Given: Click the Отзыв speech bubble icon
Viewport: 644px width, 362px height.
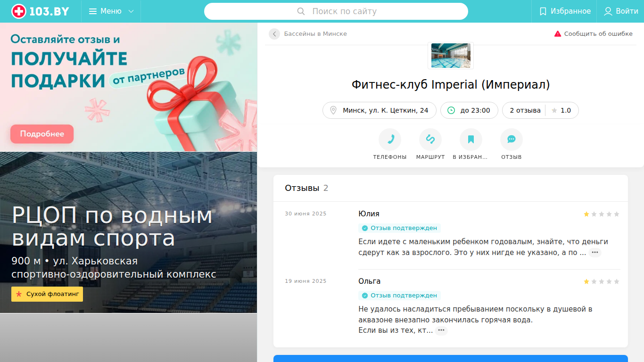Looking at the screenshot, I should click(512, 140).
